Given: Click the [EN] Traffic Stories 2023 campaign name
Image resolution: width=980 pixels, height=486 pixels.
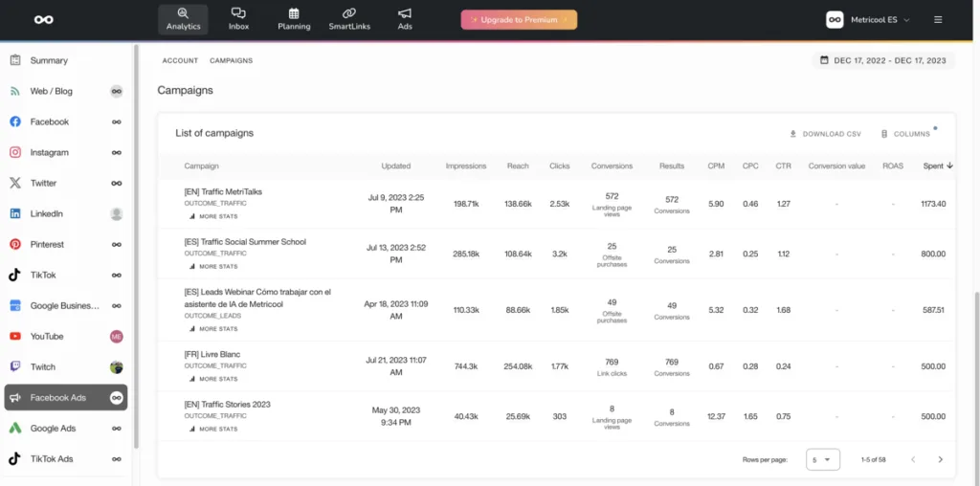Looking at the screenshot, I should coord(228,404).
